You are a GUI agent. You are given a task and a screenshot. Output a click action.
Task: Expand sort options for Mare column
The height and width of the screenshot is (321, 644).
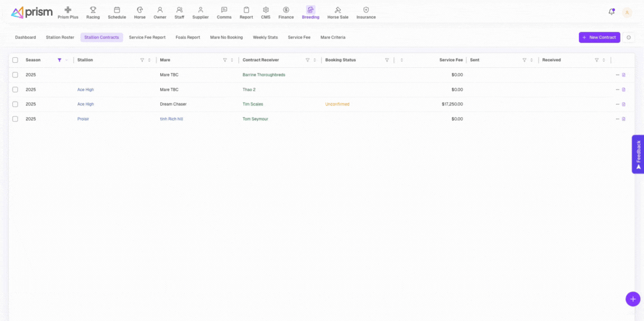pos(232,60)
